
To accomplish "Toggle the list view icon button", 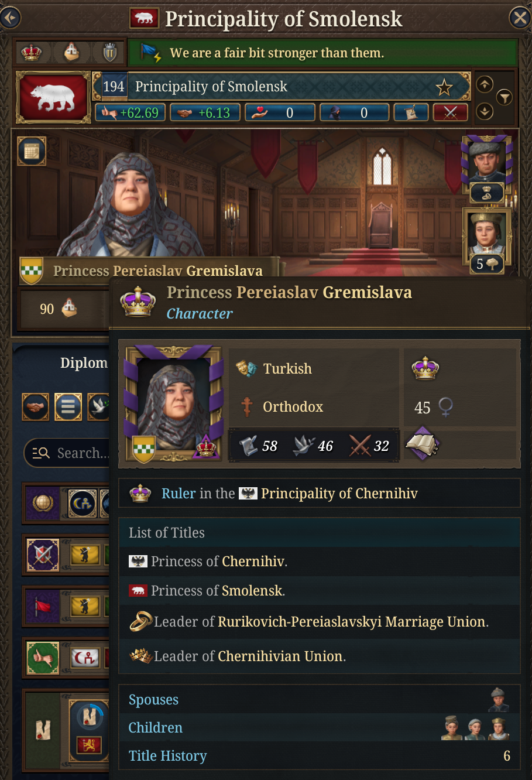I will [68, 406].
